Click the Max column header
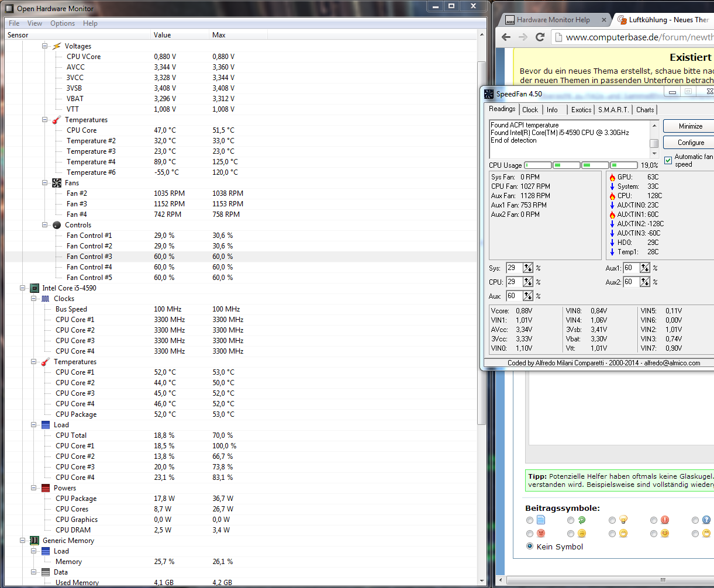 click(239, 35)
